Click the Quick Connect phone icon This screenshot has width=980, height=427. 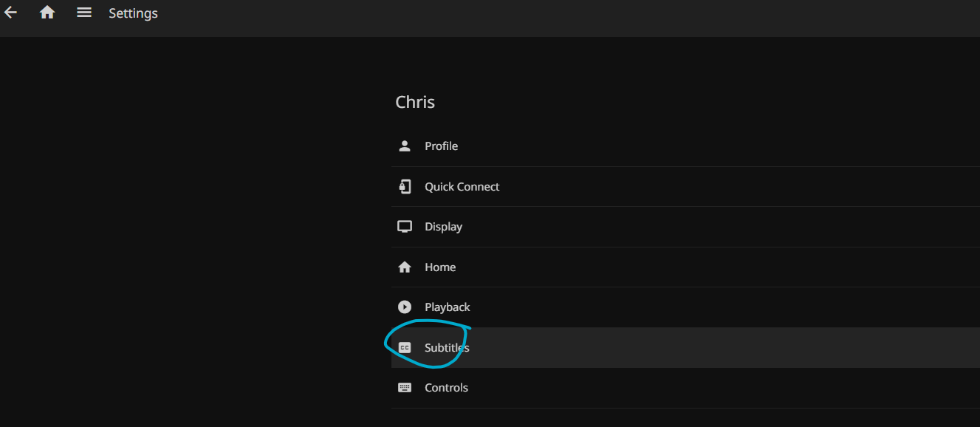pos(405,187)
